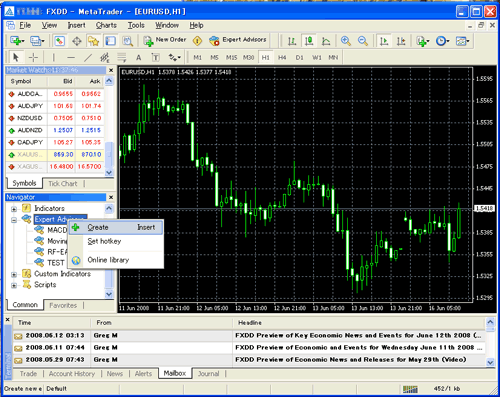Open the File menu
Viewport: 500px width, 397px height.
tap(25, 25)
